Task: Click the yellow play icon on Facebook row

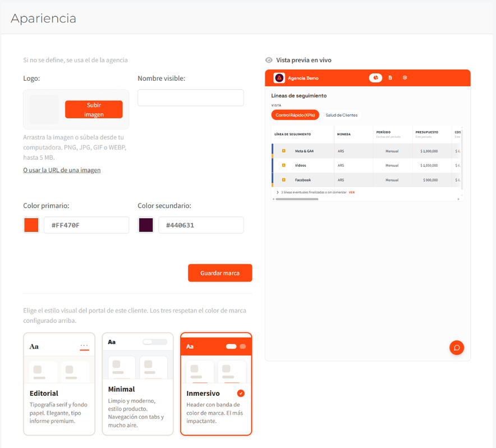Action: point(284,180)
